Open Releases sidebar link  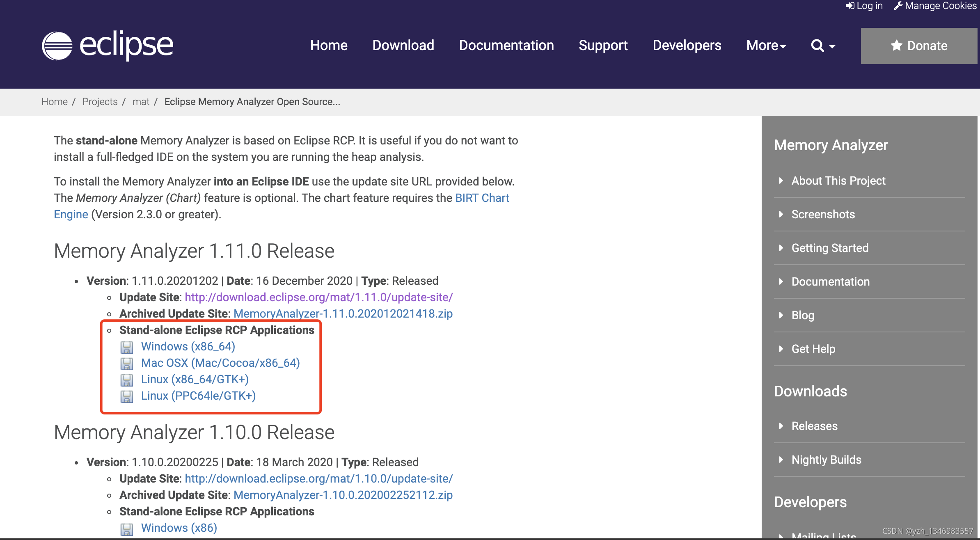pyautogui.click(x=814, y=426)
